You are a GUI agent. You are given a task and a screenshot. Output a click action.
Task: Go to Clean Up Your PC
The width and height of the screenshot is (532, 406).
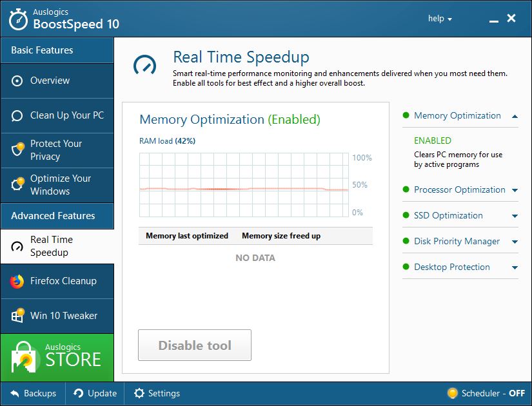[57, 115]
